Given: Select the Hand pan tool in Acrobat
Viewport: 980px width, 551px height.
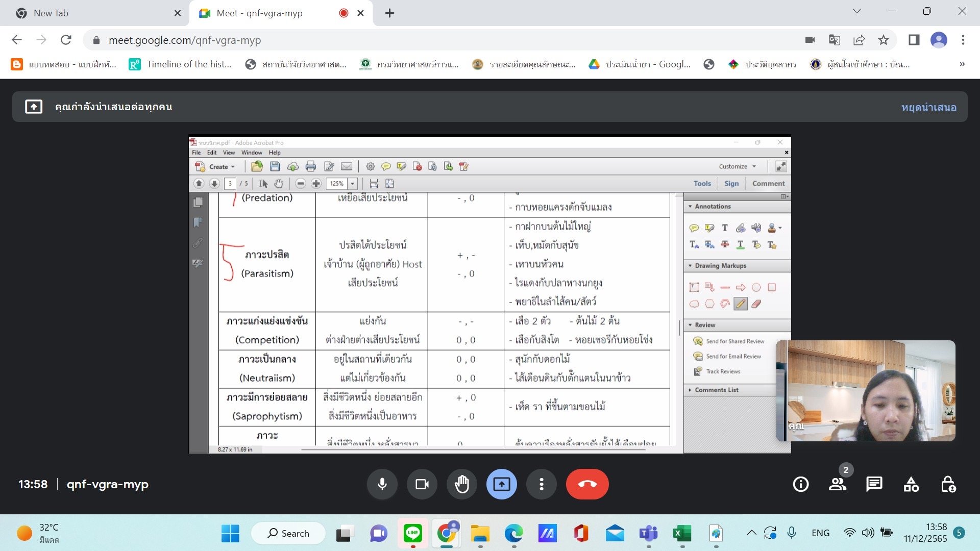Looking at the screenshot, I should 279,184.
